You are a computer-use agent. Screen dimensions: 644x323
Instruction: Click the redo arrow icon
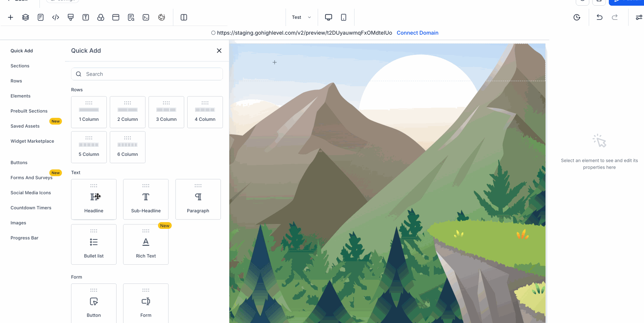615,17
